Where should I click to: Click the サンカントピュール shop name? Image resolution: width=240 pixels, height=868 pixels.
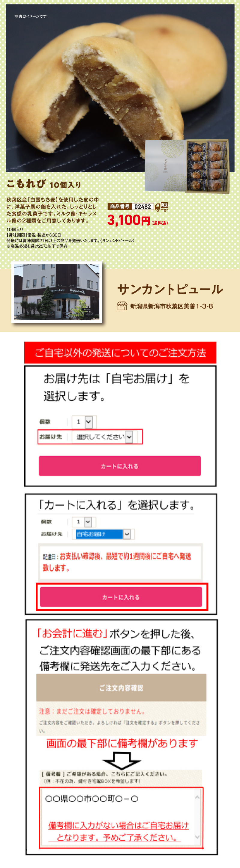(170, 289)
